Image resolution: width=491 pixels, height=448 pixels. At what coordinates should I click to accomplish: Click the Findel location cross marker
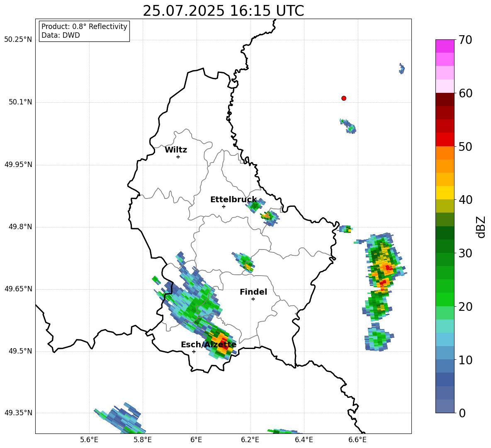(253, 299)
